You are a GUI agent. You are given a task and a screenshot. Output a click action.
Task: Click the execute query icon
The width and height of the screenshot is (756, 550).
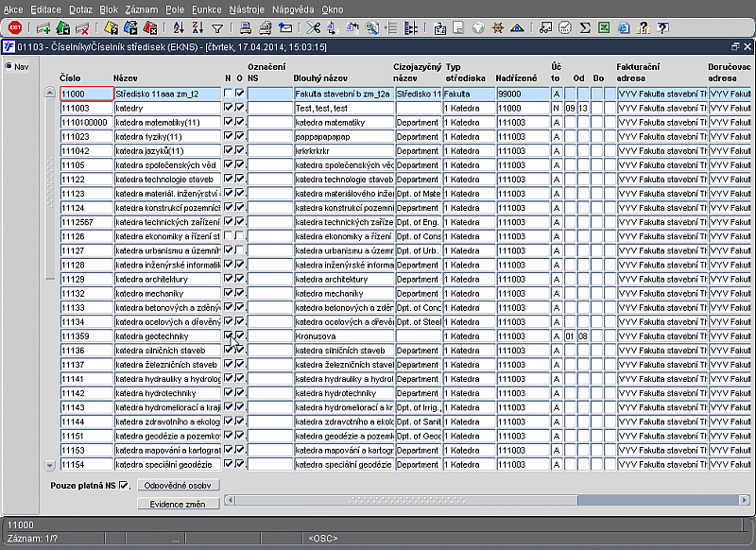[130, 28]
